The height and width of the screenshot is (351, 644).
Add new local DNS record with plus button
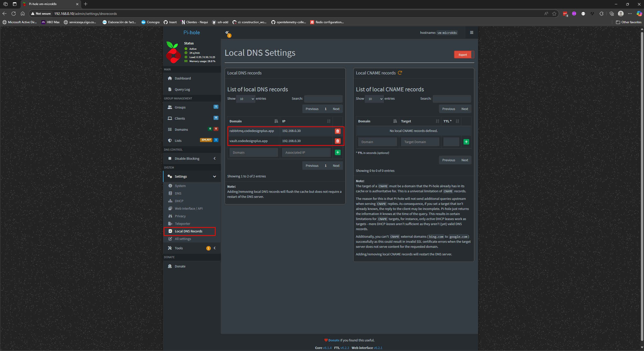(x=338, y=152)
